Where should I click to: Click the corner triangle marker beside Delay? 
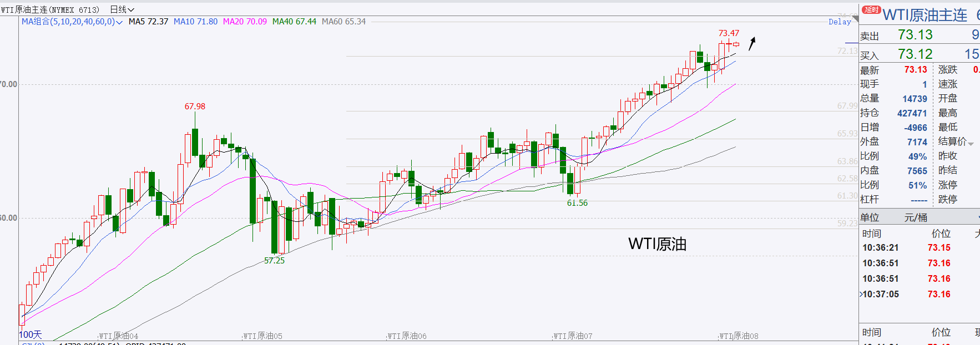click(x=856, y=19)
